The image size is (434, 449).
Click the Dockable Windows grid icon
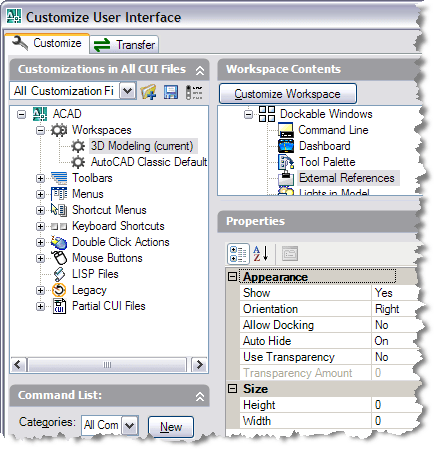tap(267, 114)
